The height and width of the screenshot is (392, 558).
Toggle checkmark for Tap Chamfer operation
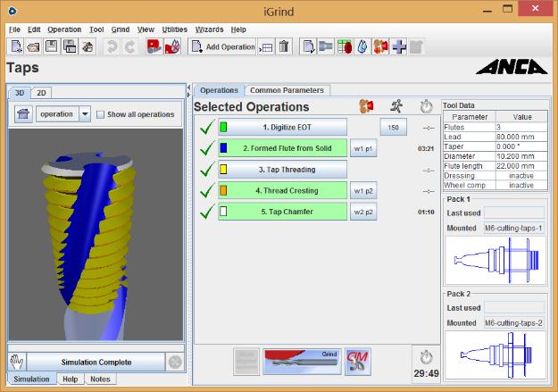pyautogui.click(x=207, y=212)
